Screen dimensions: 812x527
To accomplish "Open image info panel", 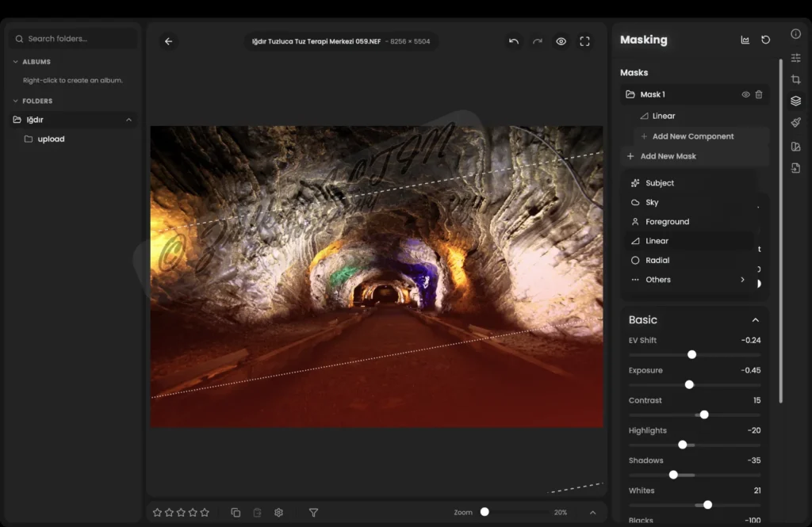I will (796, 33).
